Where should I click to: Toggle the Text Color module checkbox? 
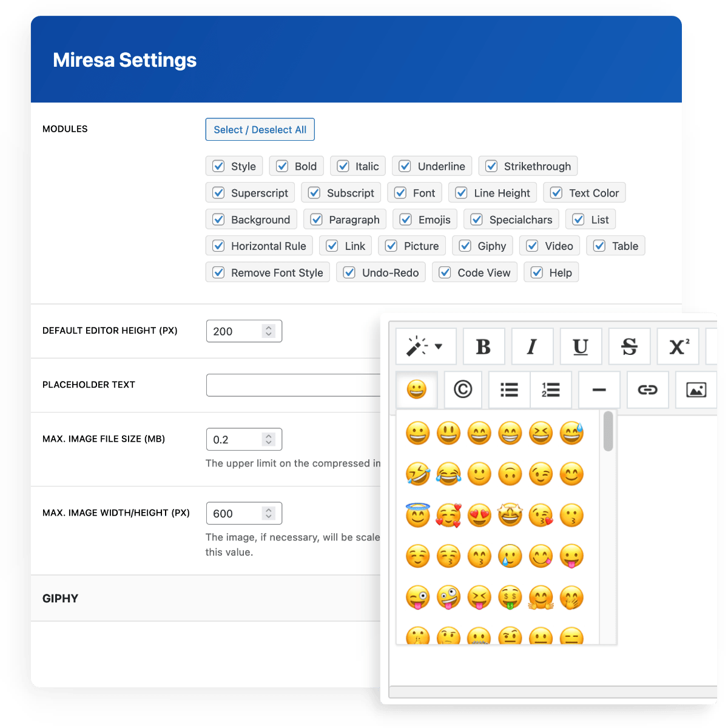pyautogui.click(x=556, y=193)
